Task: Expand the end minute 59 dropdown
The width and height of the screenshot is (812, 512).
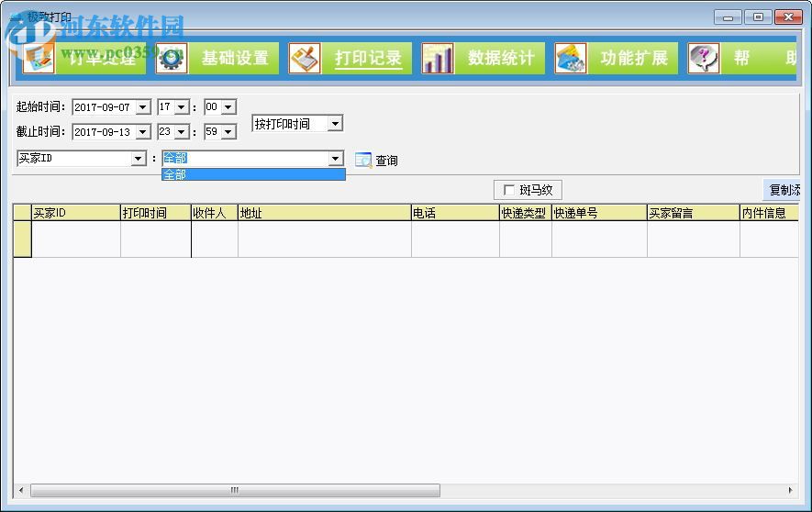Action: [228, 132]
